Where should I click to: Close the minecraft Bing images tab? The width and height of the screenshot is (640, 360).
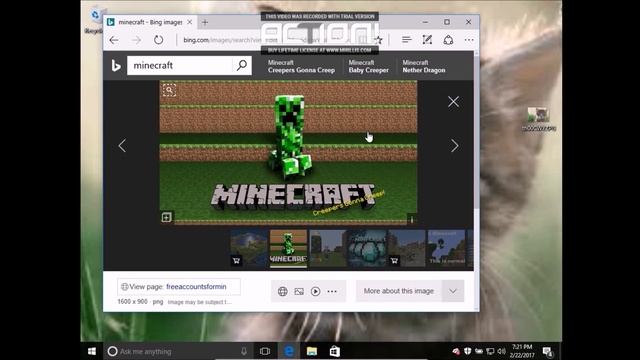pyautogui.click(x=189, y=22)
